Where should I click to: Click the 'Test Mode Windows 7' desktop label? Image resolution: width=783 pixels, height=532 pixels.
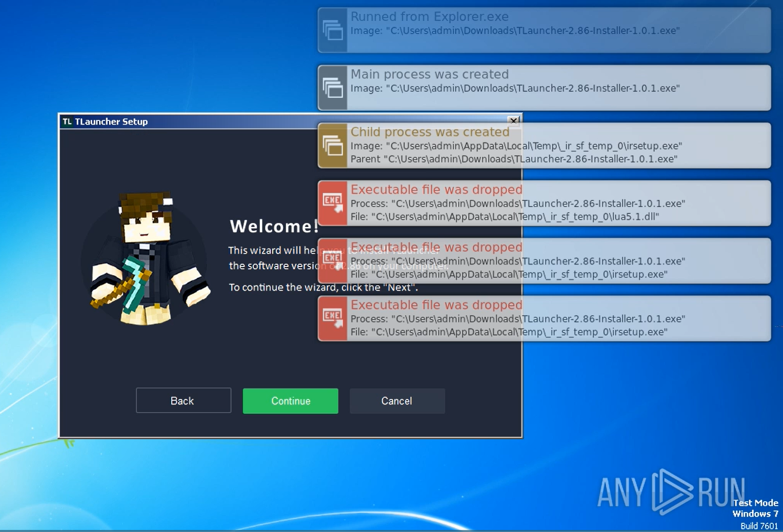pyautogui.click(x=755, y=508)
